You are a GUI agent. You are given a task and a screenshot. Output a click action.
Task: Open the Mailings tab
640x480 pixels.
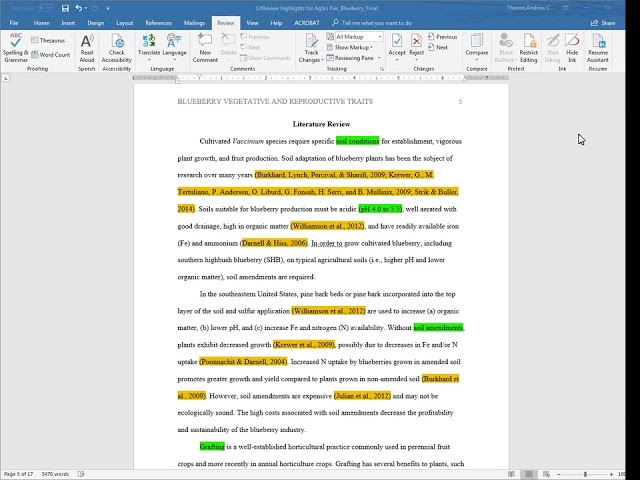(x=194, y=23)
